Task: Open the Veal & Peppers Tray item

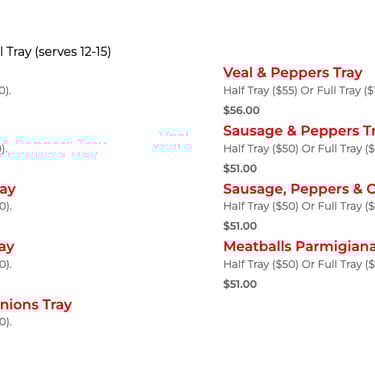Action: (293, 73)
